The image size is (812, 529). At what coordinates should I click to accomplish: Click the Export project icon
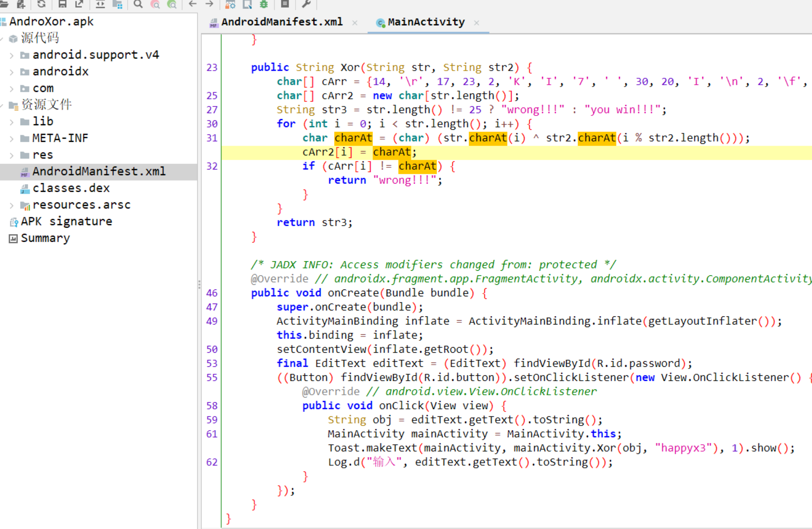79,4
